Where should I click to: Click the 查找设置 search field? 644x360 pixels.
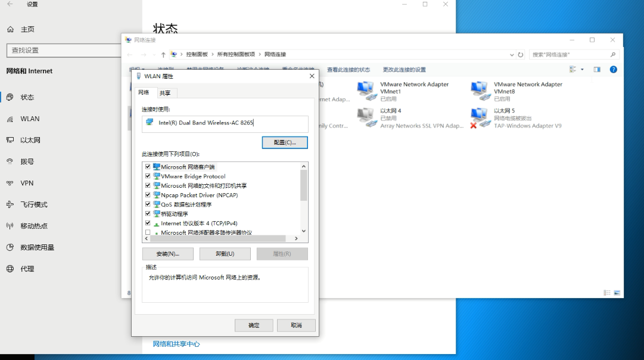(65, 50)
